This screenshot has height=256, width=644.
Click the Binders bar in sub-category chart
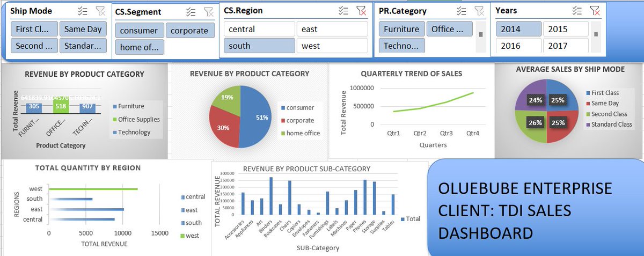coord(271,196)
